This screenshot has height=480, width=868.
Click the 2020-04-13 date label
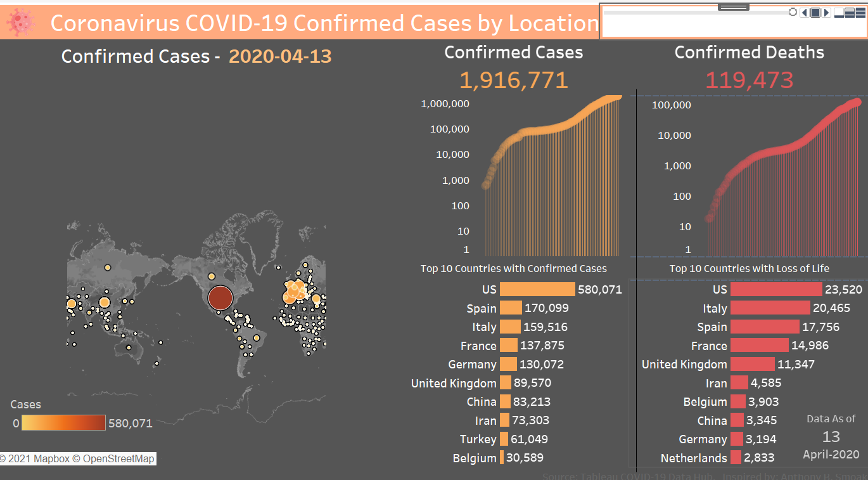(280, 56)
